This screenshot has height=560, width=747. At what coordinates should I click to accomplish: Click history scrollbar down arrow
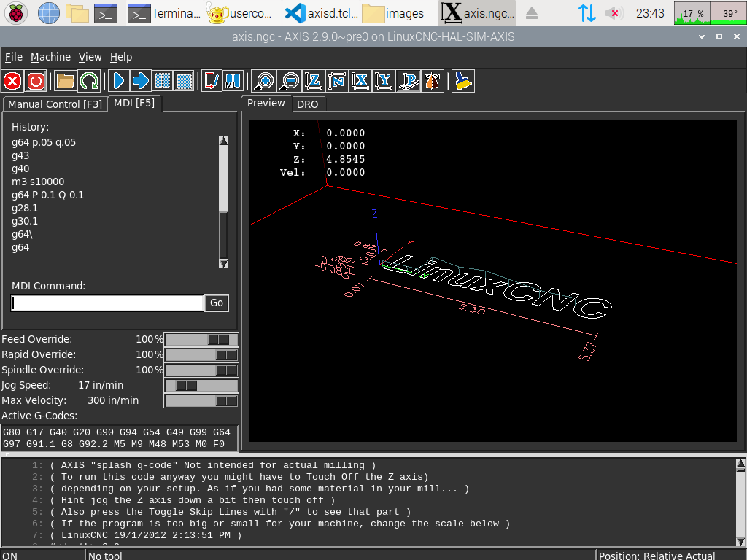(x=223, y=264)
